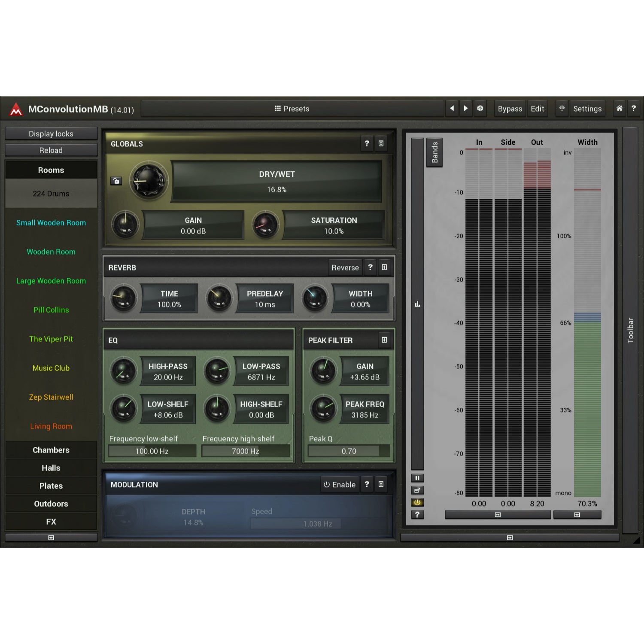The width and height of the screenshot is (644, 644).
Task: Open the Settings button
Action: 587,109
